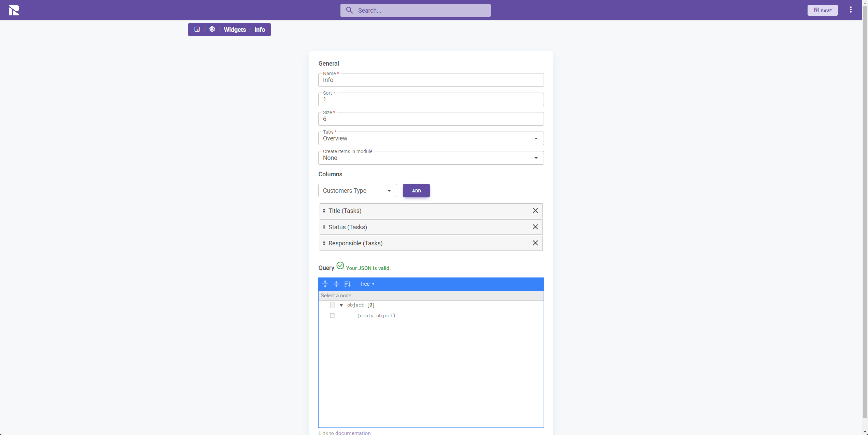Grab the Title (Tasks) reorder handle

click(x=324, y=211)
